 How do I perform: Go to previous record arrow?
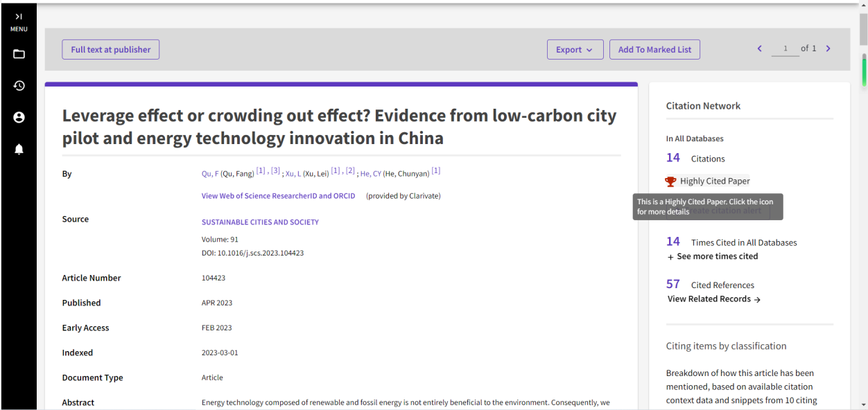(759, 48)
